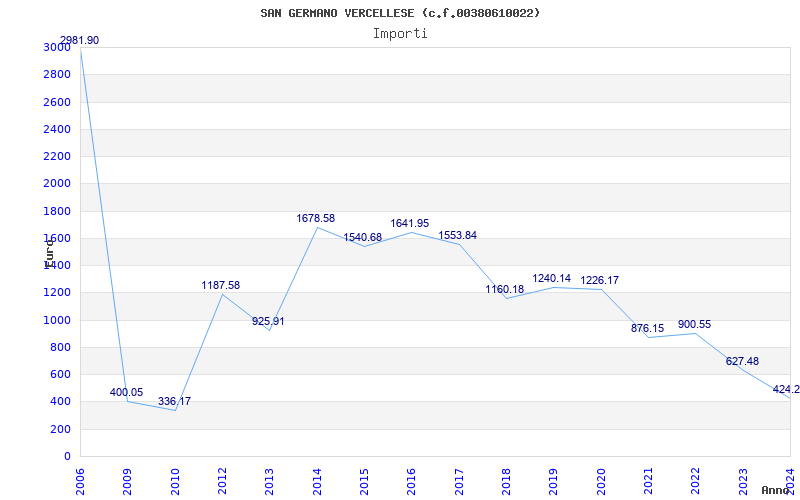Image resolution: width=800 pixels, height=500 pixels.
Task: Click the 1226.17 data label
Action: pyautogui.click(x=599, y=280)
